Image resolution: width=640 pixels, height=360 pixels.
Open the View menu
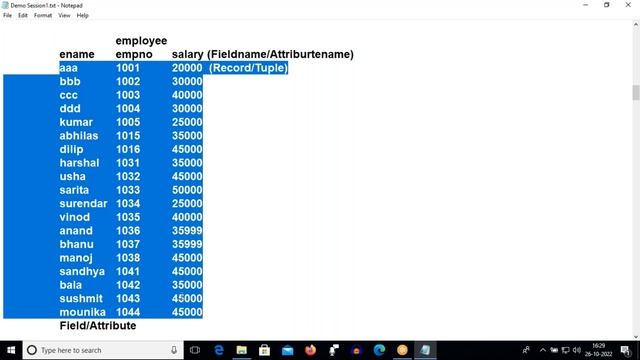pos(64,16)
